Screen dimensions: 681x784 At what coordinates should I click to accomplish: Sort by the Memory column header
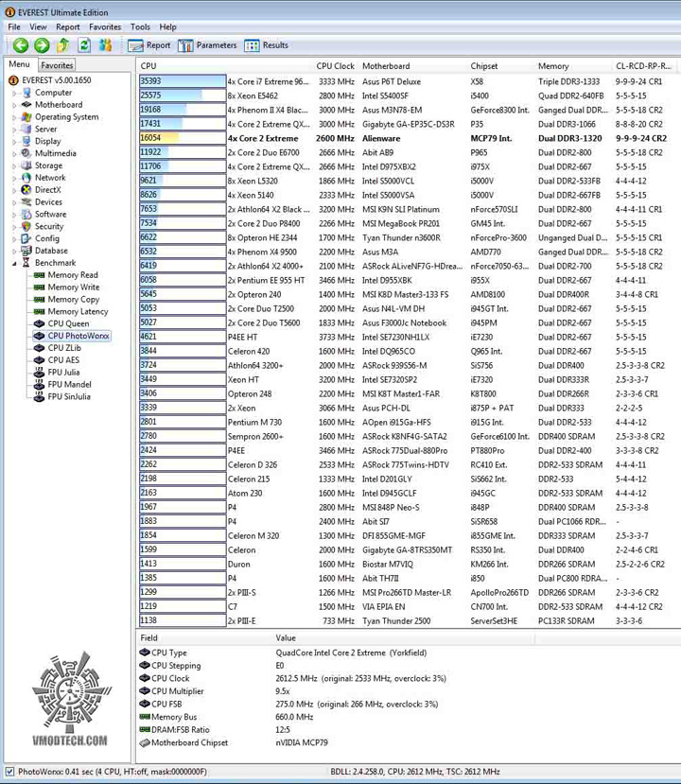coord(553,66)
